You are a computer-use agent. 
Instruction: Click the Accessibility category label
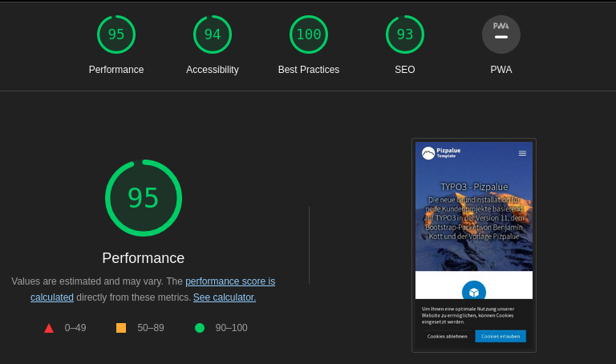pos(213,70)
